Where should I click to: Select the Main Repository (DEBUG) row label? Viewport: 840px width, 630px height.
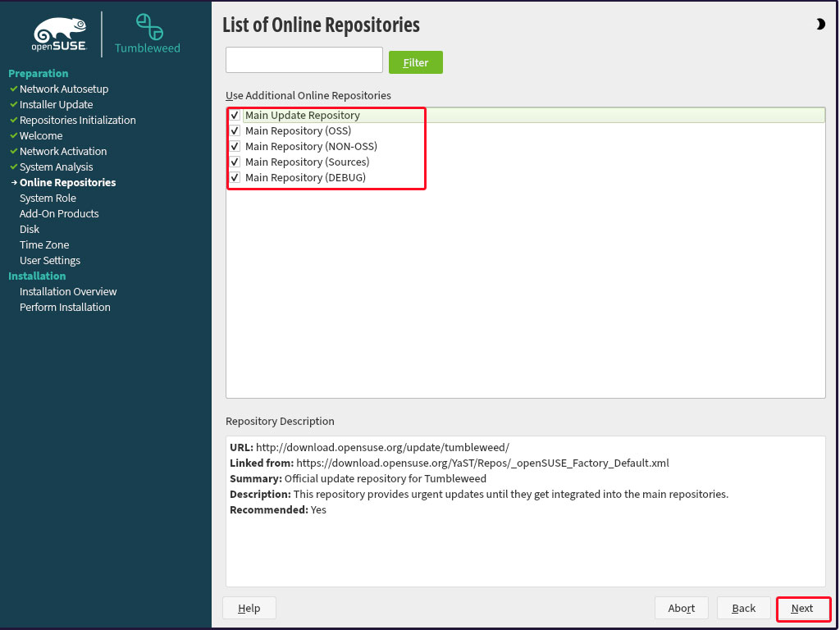click(305, 177)
